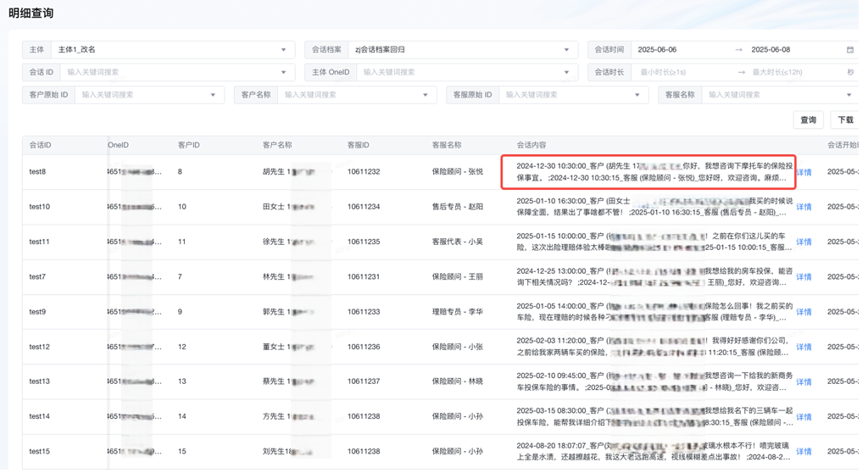Click the OneID column header
The width and height of the screenshot is (868, 473).
118,145
